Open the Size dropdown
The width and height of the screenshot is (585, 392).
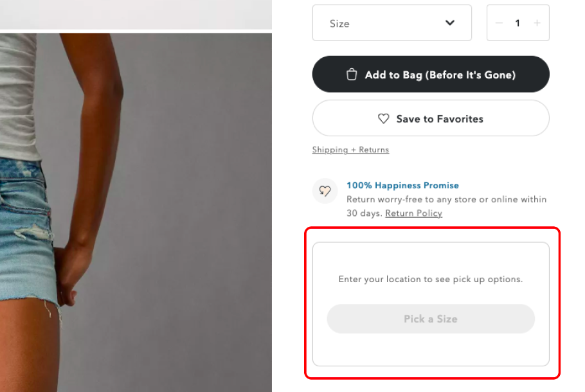pos(392,22)
